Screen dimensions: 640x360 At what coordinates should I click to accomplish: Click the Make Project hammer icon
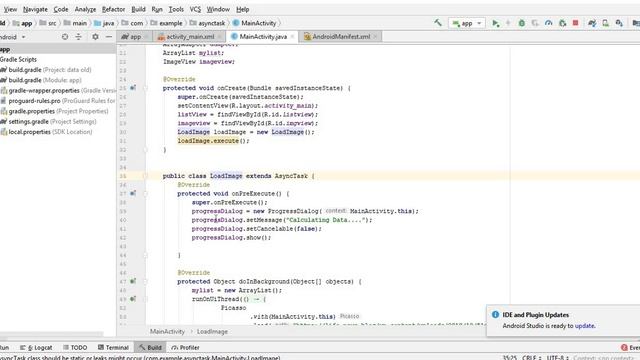[438, 23]
